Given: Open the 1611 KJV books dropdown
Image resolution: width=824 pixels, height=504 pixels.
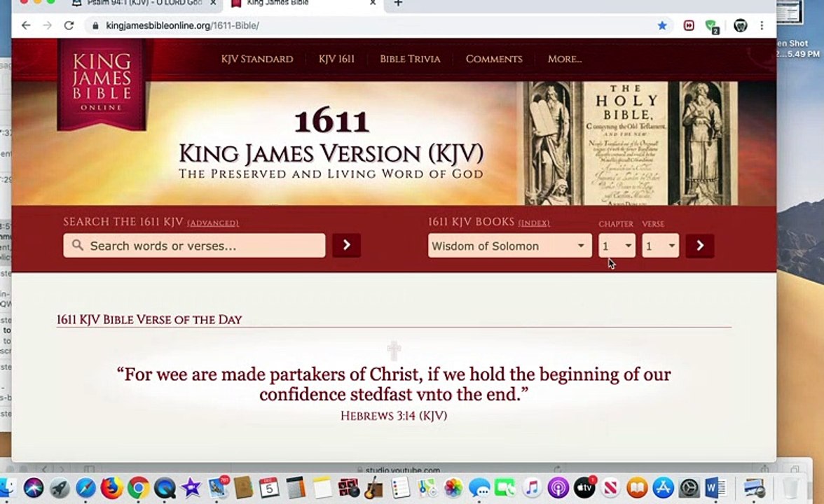Looking at the screenshot, I should tap(509, 246).
